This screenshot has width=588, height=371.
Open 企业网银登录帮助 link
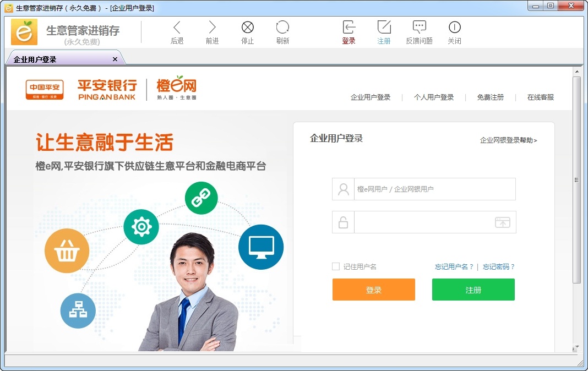[509, 140]
